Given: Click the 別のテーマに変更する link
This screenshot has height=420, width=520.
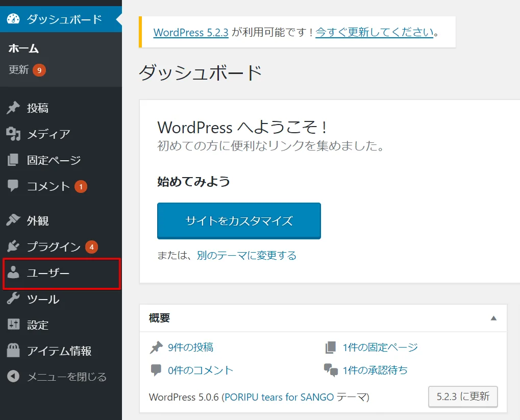Looking at the screenshot, I should point(246,255).
